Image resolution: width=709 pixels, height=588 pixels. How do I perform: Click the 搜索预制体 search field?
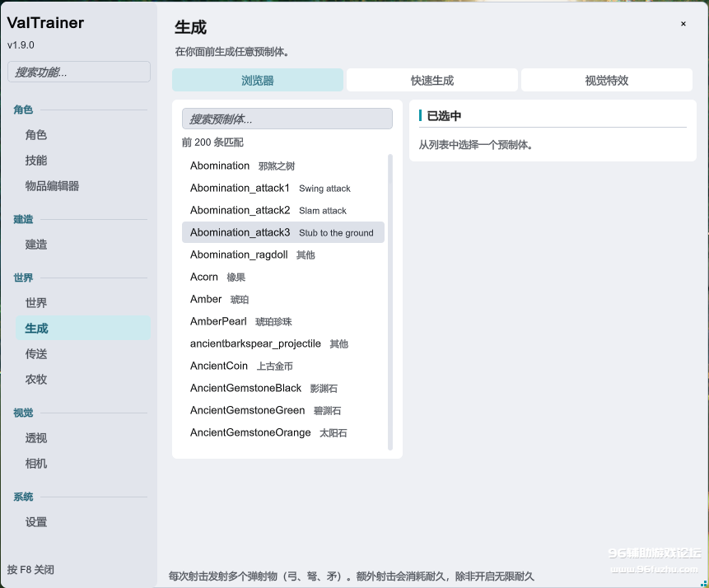click(x=287, y=119)
